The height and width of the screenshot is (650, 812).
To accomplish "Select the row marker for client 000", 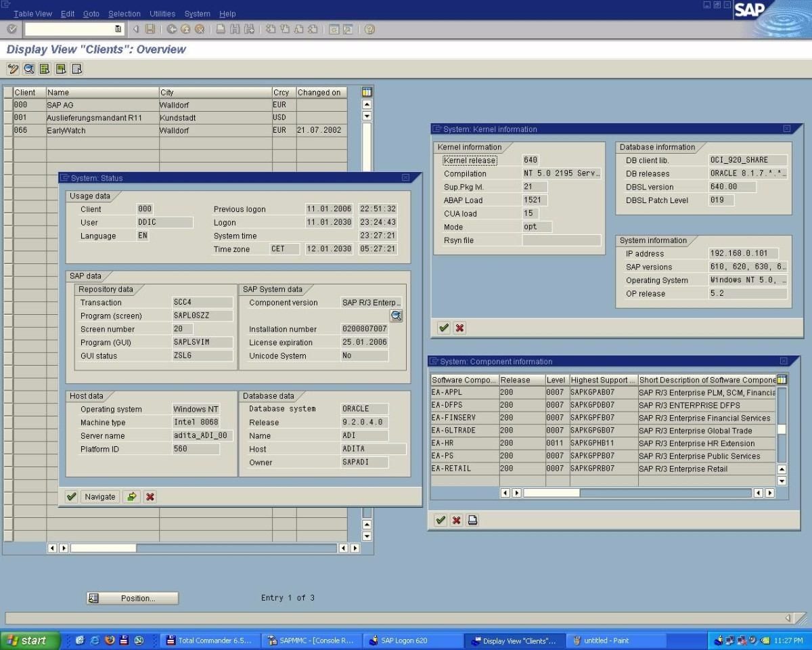I will (8, 105).
